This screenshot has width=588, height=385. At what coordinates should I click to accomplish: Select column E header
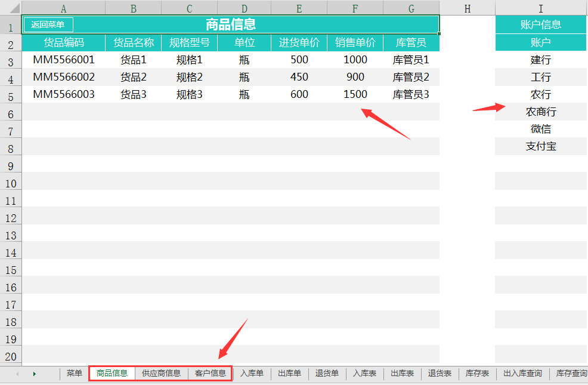coord(299,8)
